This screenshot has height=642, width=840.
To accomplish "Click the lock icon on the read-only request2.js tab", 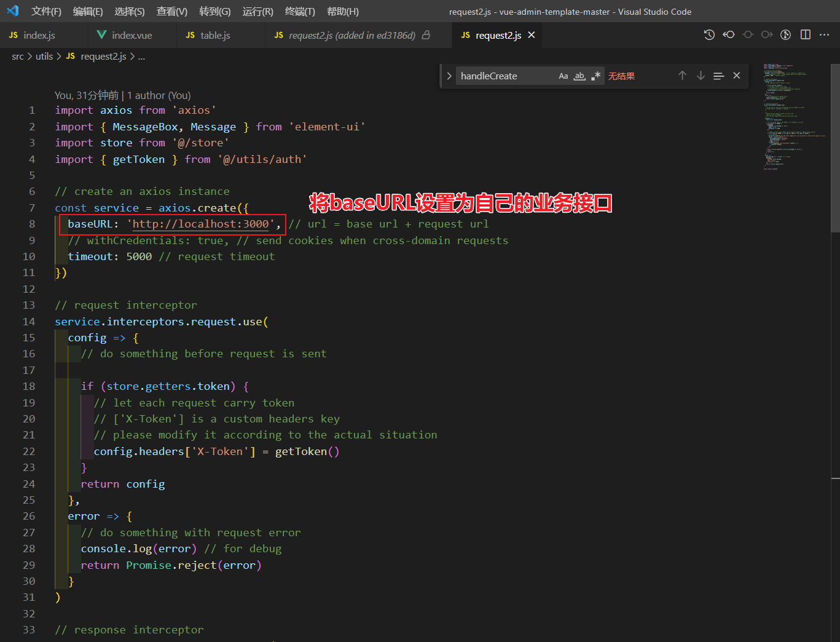I will click(426, 35).
